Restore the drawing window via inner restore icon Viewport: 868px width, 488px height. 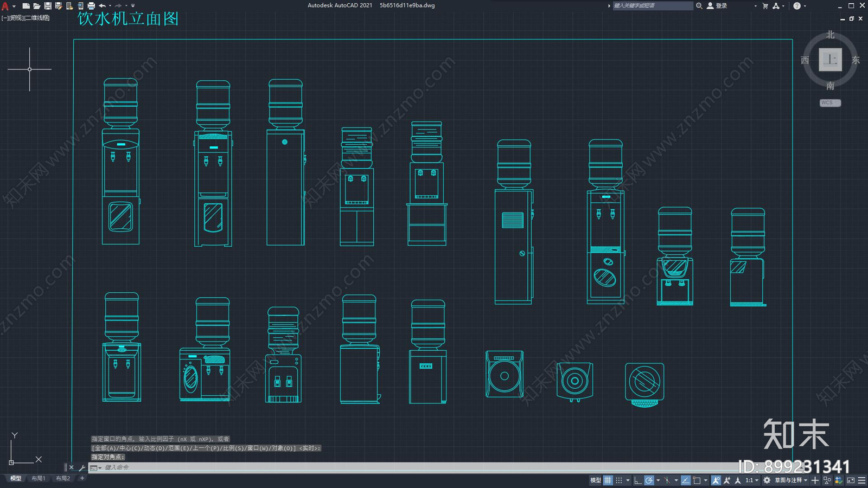(x=851, y=18)
